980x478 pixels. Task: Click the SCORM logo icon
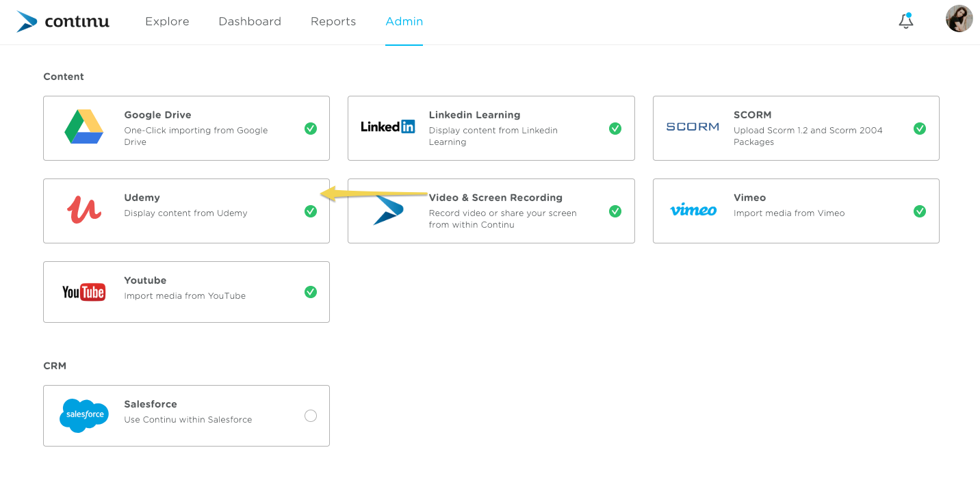click(x=693, y=127)
